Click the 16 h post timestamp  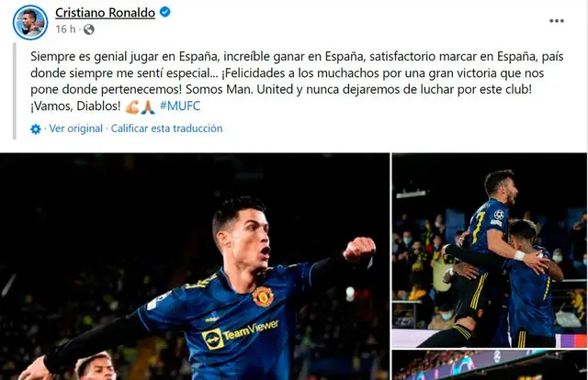pos(65,28)
